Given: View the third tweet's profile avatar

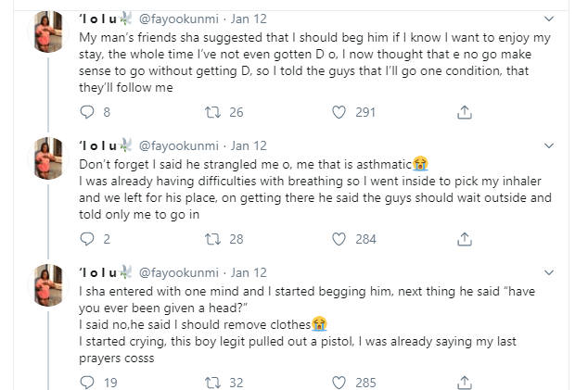Looking at the screenshot, I should coord(47,289).
